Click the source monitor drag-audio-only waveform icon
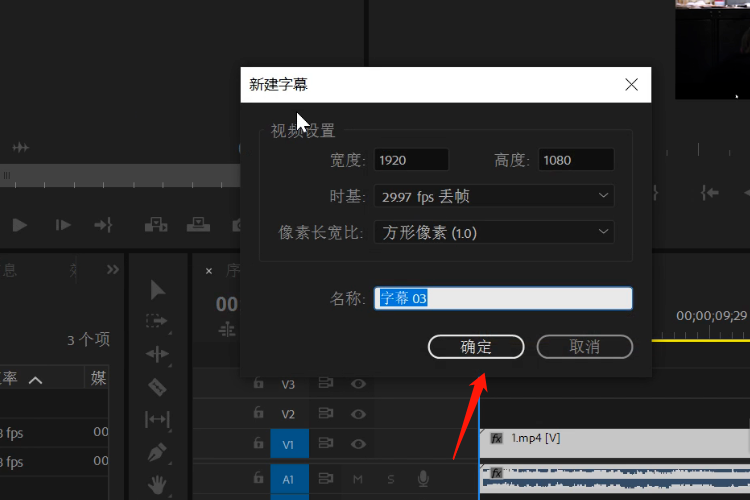Viewport: 750px width, 500px height. (21, 147)
